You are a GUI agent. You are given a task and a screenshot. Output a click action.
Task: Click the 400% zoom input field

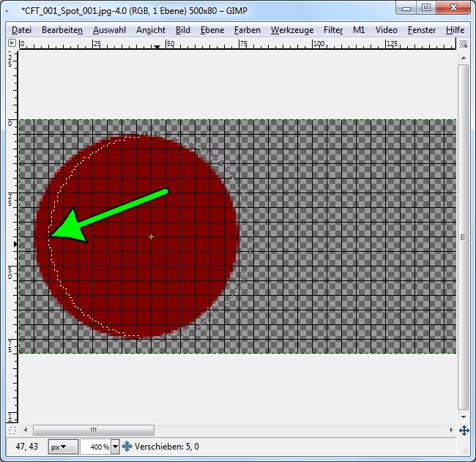(95, 447)
